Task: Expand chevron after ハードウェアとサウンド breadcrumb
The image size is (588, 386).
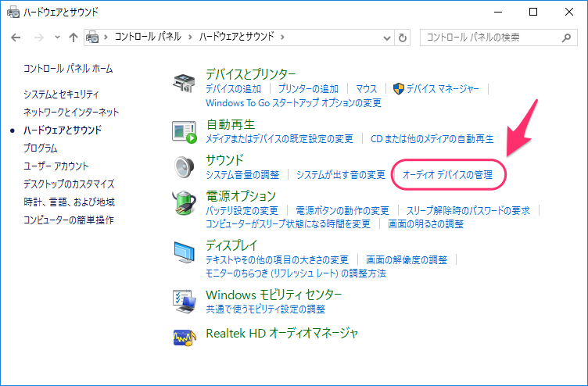Action: click(283, 37)
